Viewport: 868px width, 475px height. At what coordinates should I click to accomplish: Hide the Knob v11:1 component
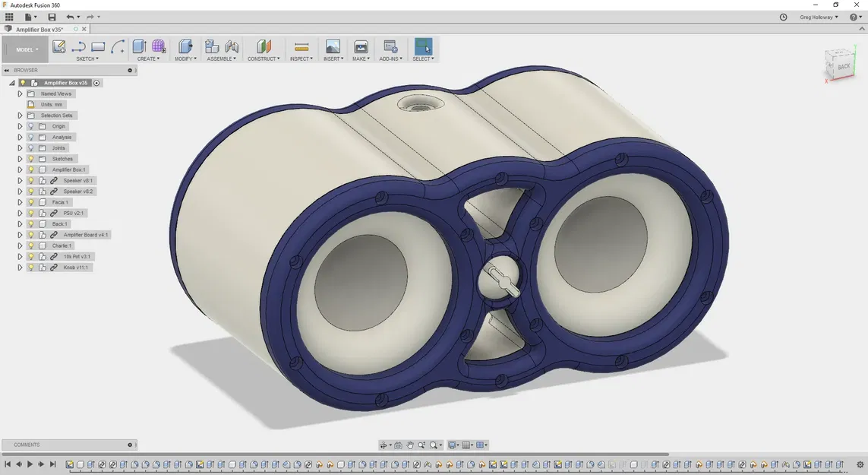(31, 267)
